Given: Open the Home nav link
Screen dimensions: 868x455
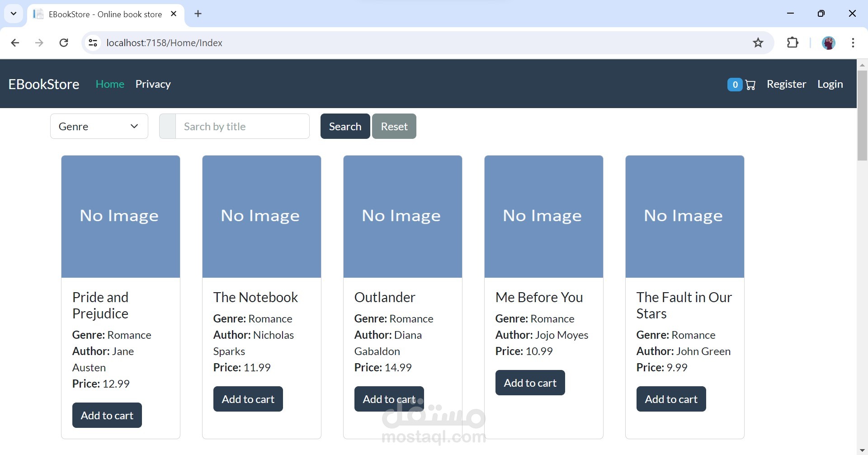Looking at the screenshot, I should [x=110, y=84].
